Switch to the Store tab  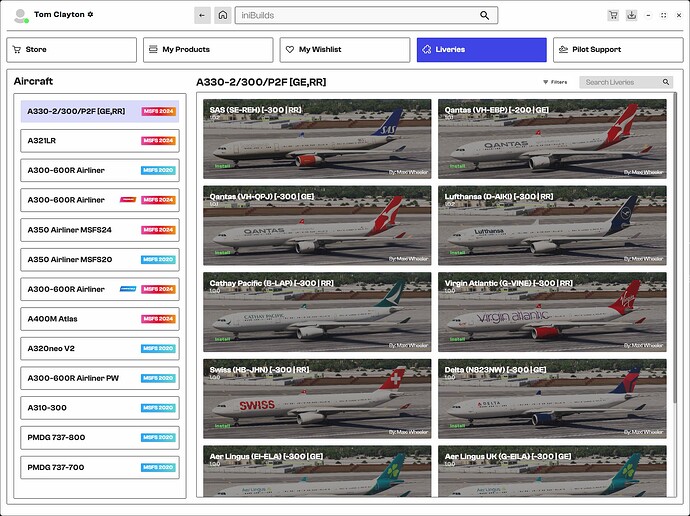pyautogui.click(x=71, y=49)
